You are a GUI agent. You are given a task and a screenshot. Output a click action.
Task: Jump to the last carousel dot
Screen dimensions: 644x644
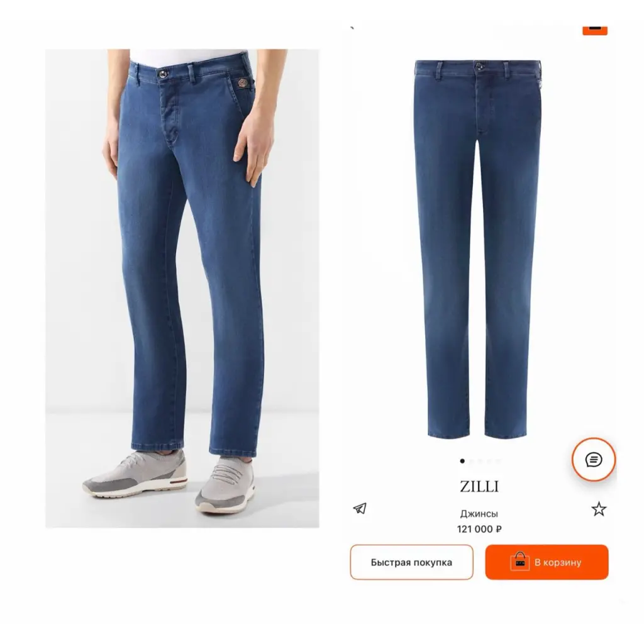pos(498,461)
